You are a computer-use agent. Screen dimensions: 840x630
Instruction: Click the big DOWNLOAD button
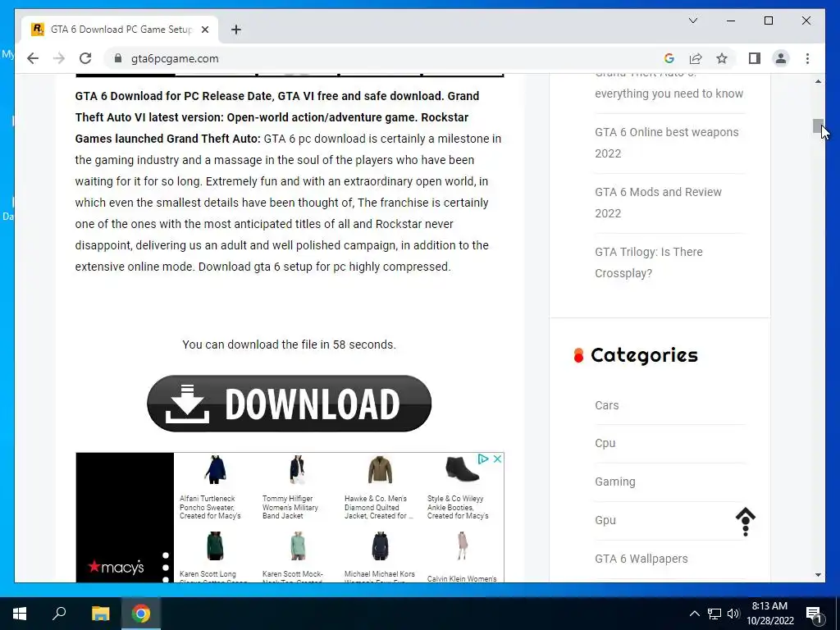pos(289,404)
